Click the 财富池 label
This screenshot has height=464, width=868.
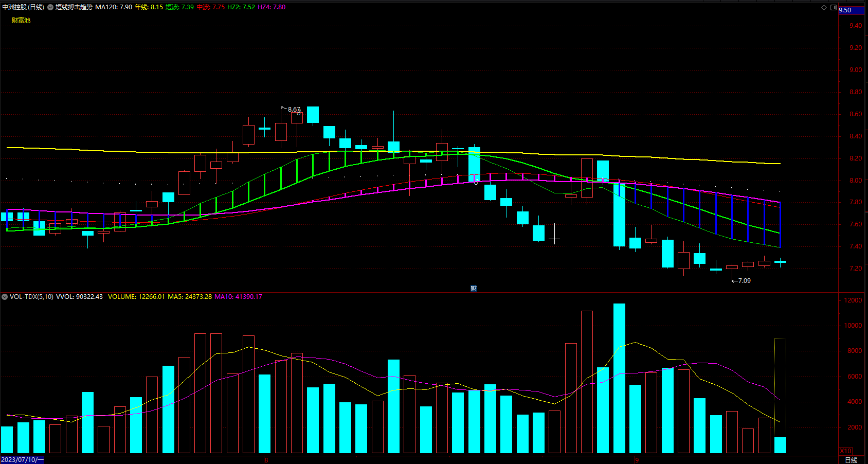coord(21,21)
